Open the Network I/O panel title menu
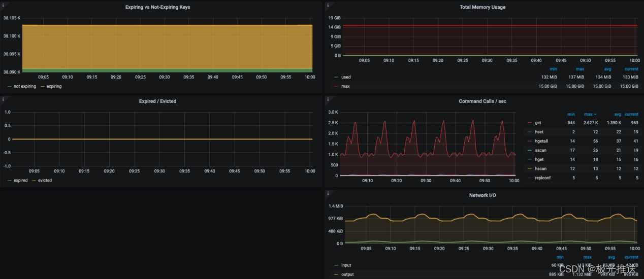This screenshot has height=279, width=644. [482, 195]
